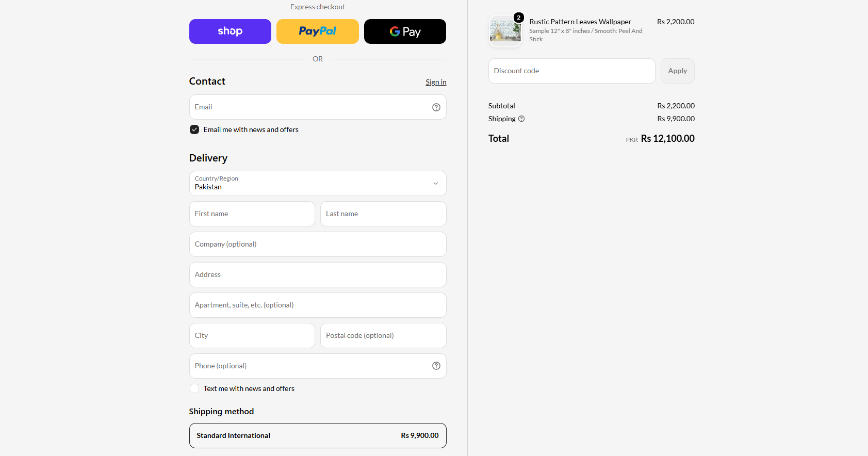868x456 pixels.
Task: Click the Rustic Pattern Leaves Wallpaper title
Action: (x=580, y=22)
